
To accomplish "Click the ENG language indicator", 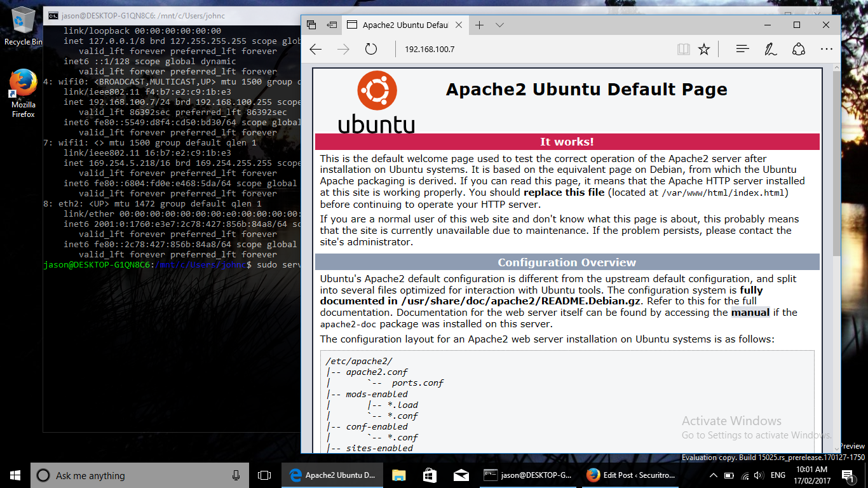I will pyautogui.click(x=778, y=475).
